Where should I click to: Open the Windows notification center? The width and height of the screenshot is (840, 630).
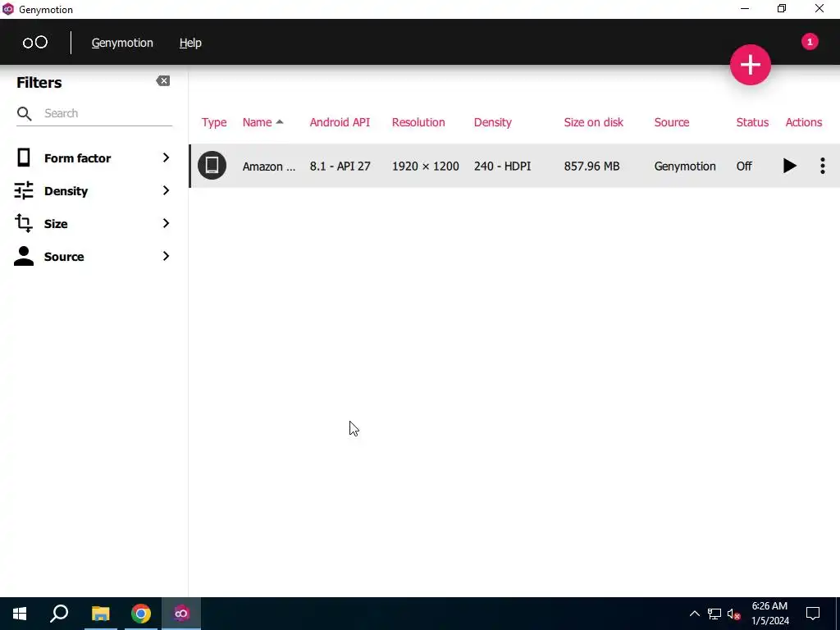click(x=813, y=614)
